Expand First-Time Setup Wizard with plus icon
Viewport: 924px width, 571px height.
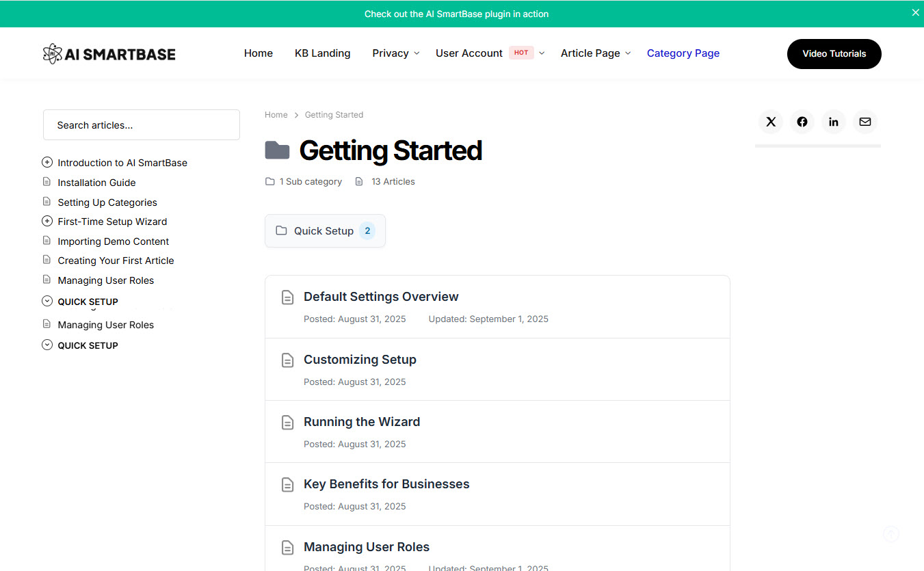pos(47,221)
